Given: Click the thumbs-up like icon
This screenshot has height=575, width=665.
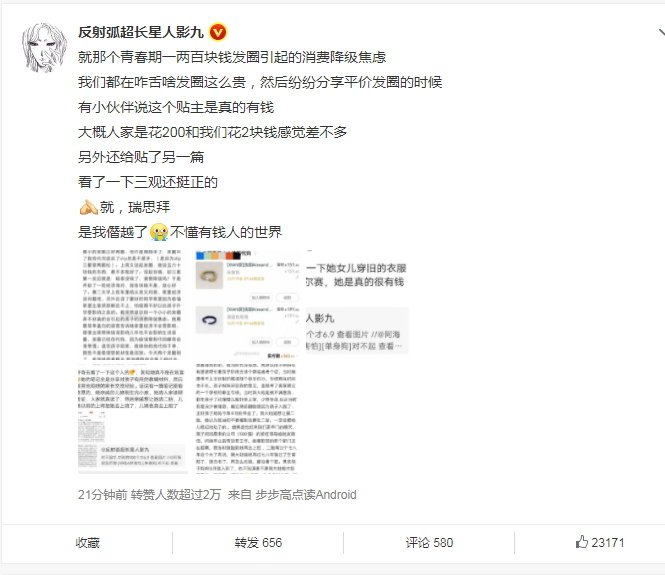Looking at the screenshot, I should (582, 542).
